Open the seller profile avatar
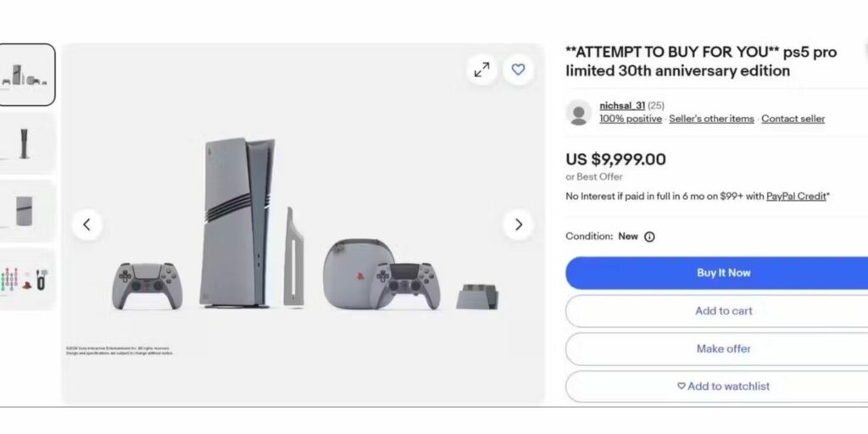Viewport: 868px width, 434px height. [579, 113]
